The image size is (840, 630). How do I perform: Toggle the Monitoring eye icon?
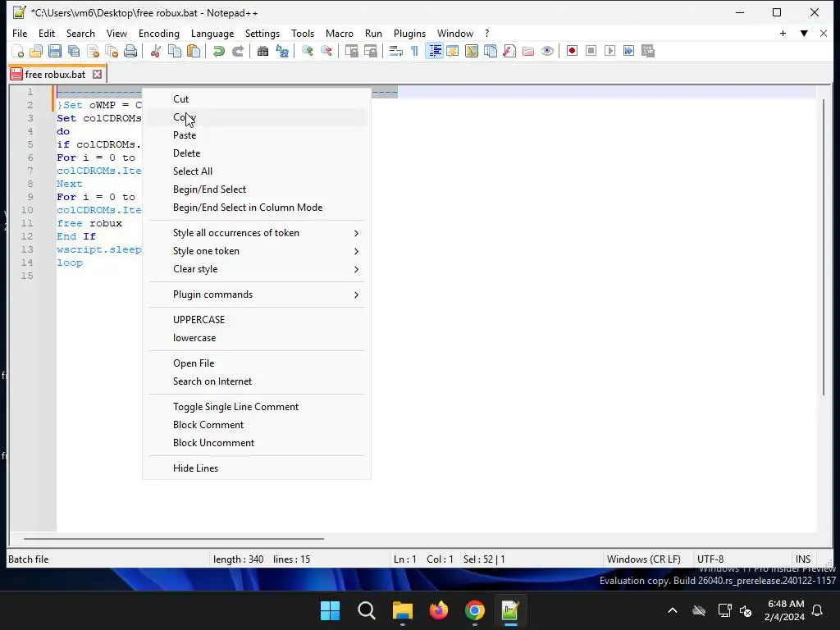(547, 51)
